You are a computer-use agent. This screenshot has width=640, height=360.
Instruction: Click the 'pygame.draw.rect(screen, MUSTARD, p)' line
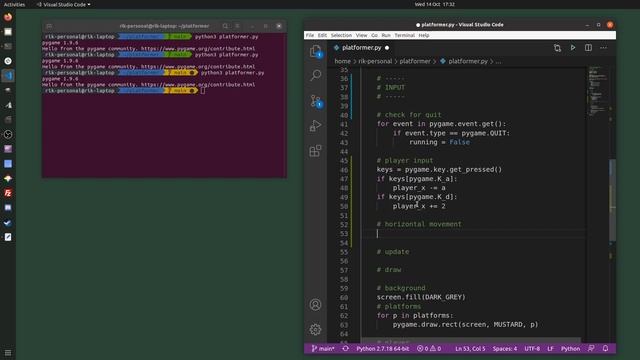(465, 324)
